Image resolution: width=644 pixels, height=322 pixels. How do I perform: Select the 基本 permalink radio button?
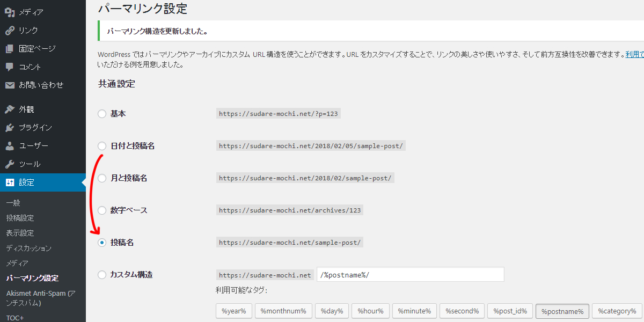tap(102, 114)
